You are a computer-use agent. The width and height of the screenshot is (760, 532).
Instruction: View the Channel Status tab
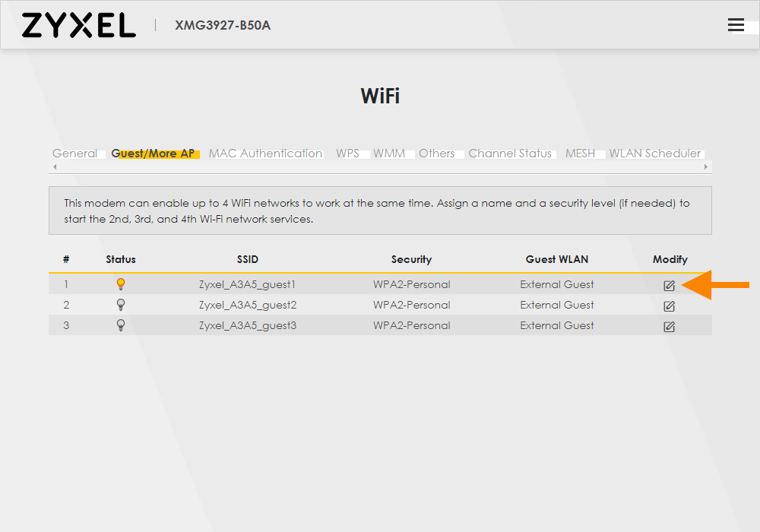pos(510,154)
